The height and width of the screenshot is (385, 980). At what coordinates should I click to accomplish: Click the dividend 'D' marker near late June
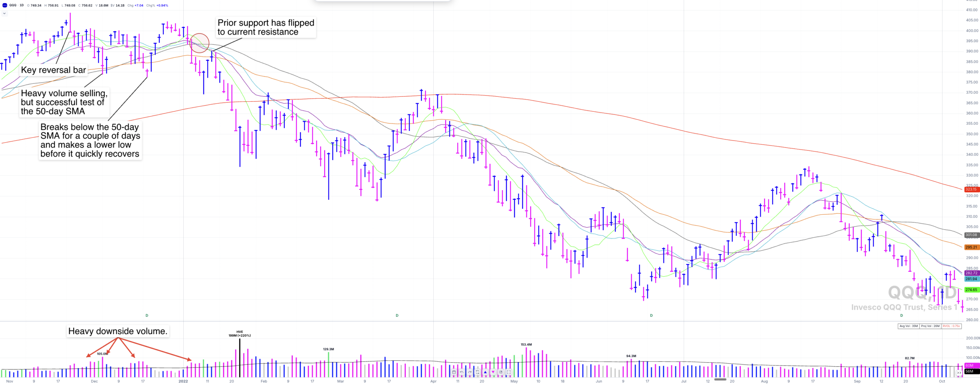pyautogui.click(x=651, y=316)
